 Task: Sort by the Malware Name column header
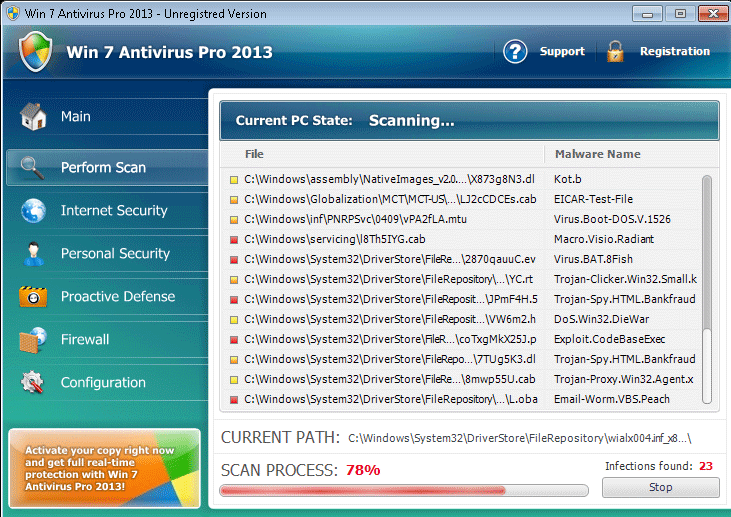[x=597, y=154]
